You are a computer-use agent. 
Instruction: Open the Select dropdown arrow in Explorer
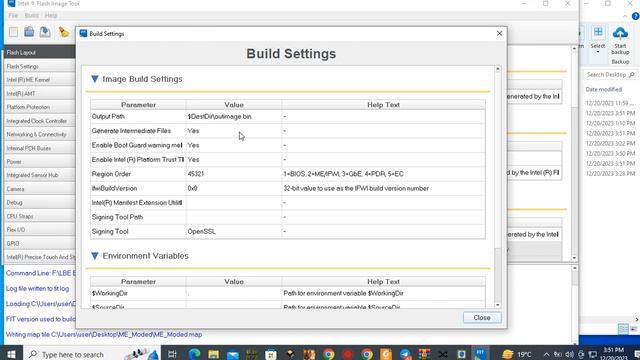598,52
